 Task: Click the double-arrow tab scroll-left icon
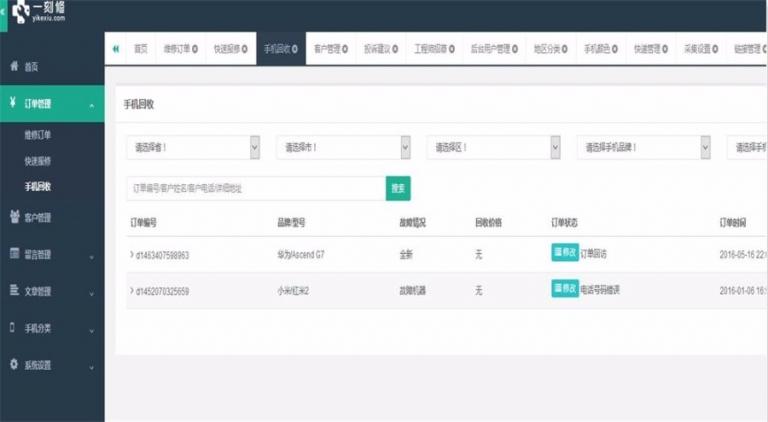[116, 48]
